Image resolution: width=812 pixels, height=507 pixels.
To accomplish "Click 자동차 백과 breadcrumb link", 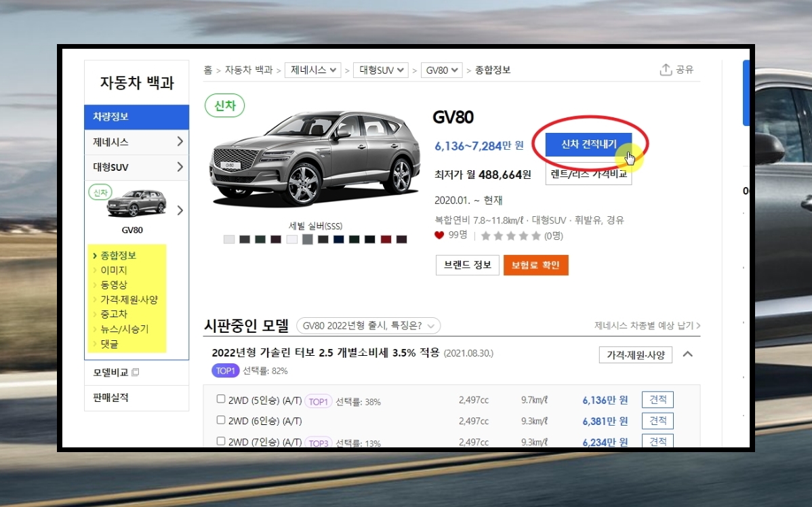I will (249, 70).
